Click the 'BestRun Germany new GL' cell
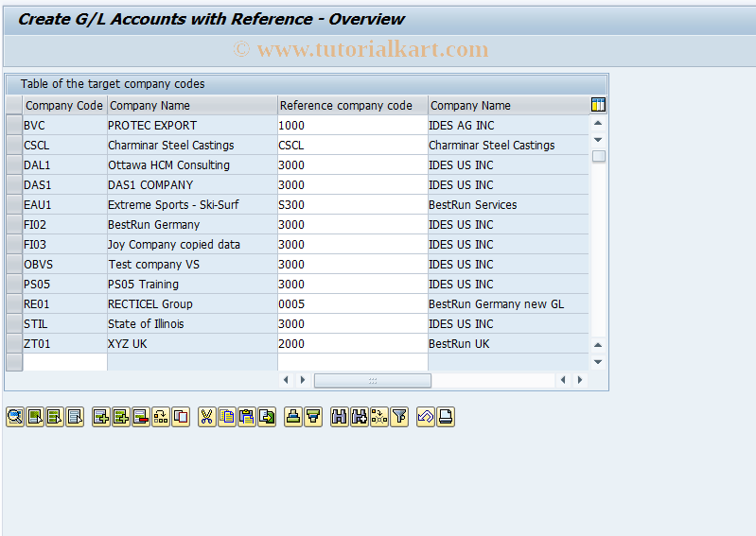 click(x=508, y=303)
